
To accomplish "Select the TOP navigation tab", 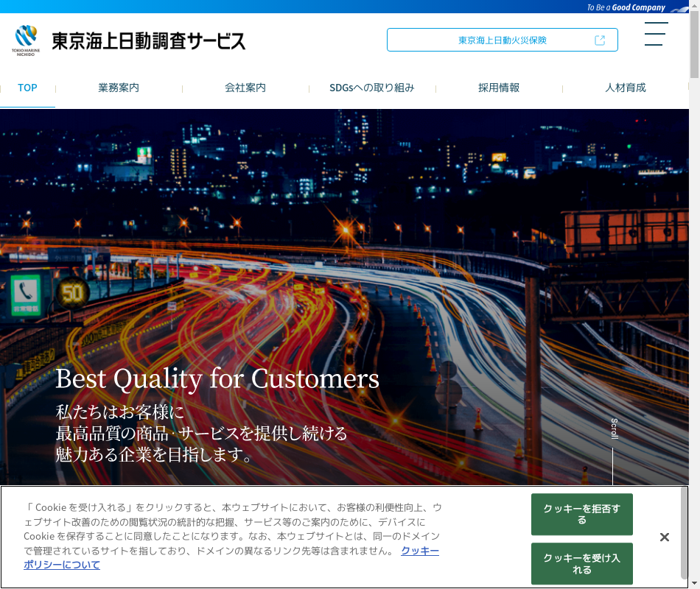I will tap(27, 88).
